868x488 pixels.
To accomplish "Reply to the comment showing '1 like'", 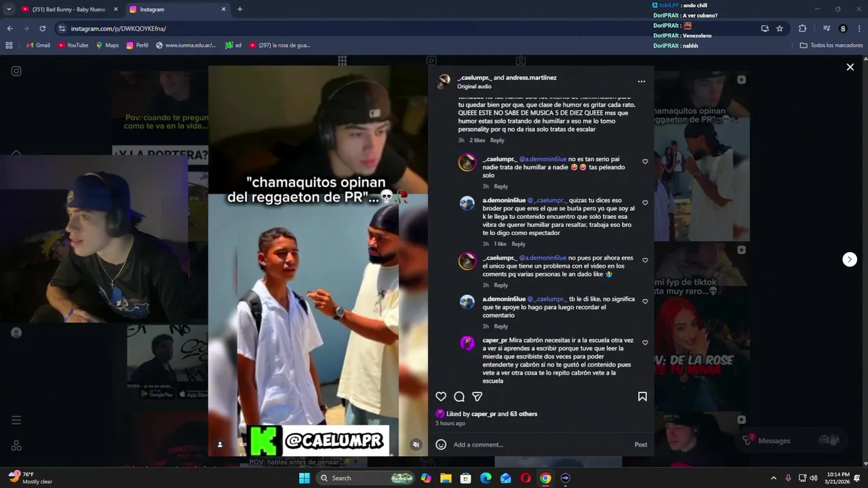I will 518,244.
